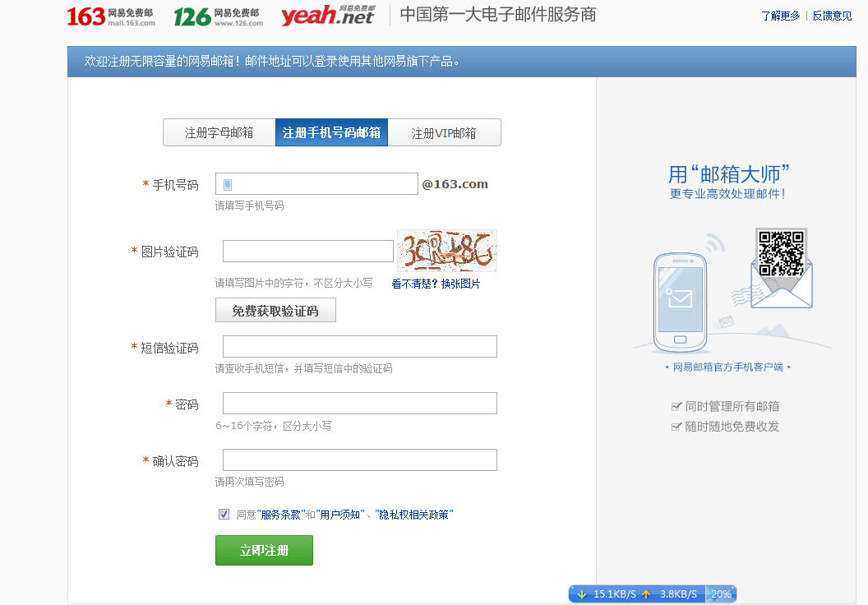Open the 隐私权相关政策 link
The width and height of the screenshot is (868, 605).
tap(413, 515)
